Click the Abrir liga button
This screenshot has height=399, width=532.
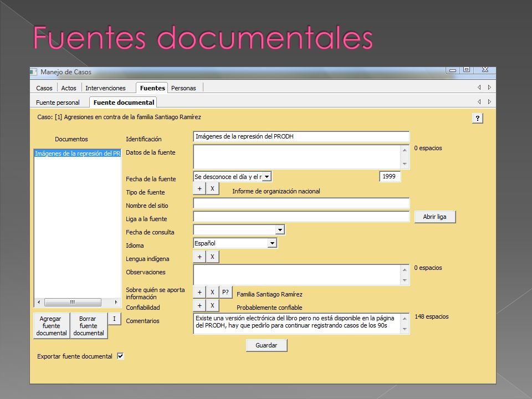434,217
